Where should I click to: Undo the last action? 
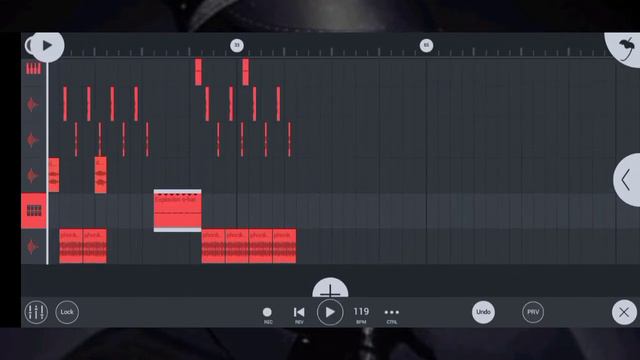click(x=483, y=312)
